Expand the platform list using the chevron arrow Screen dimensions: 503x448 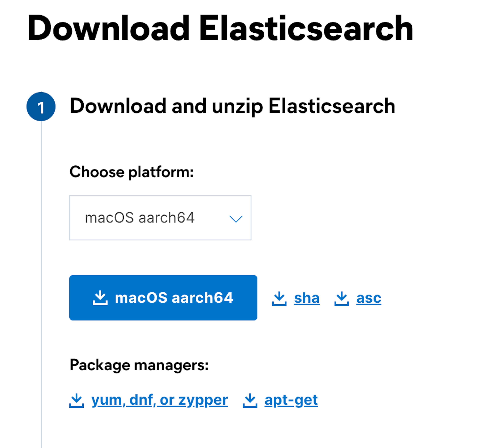(x=236, y=219)
